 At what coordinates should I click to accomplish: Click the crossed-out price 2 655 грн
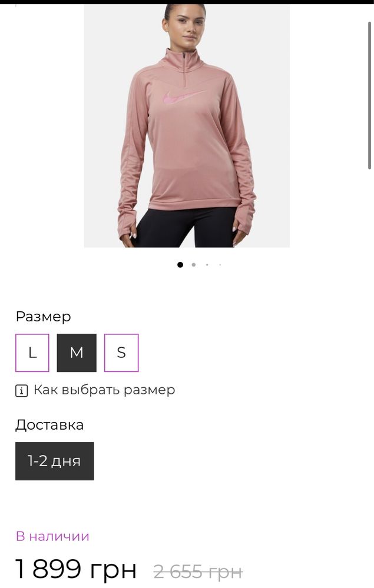(x=198, y=572)
